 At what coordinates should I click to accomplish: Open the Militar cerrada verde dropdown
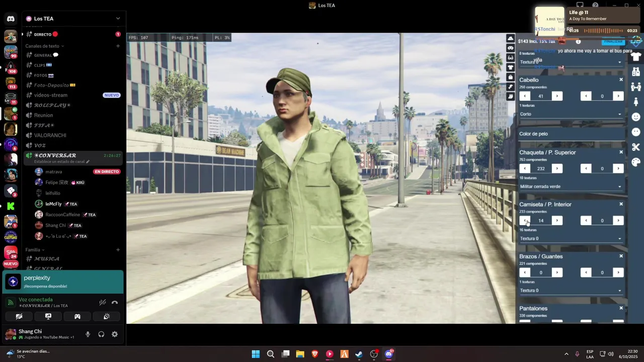[571, 187]
